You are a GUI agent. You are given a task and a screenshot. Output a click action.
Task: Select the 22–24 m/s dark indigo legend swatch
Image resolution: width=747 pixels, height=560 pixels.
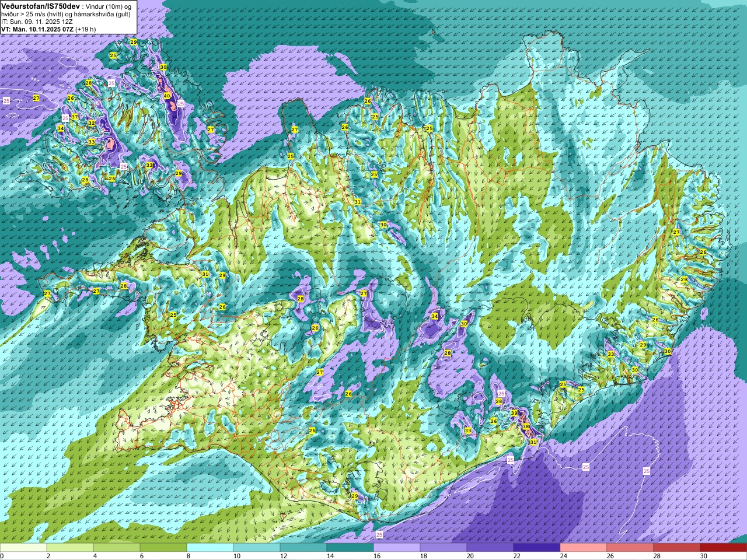(x=537, y=548)
